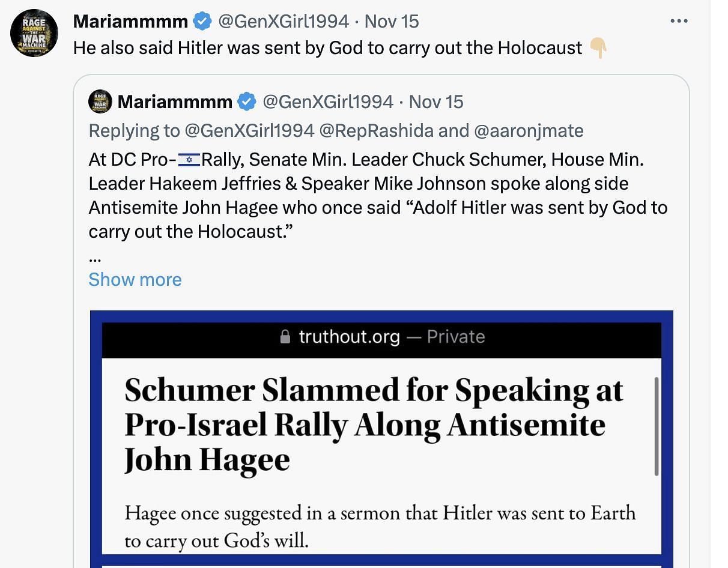728x568 pixels.
Task: Click the blue verified badge beside top Mariammmm
Action: point(202,22)
